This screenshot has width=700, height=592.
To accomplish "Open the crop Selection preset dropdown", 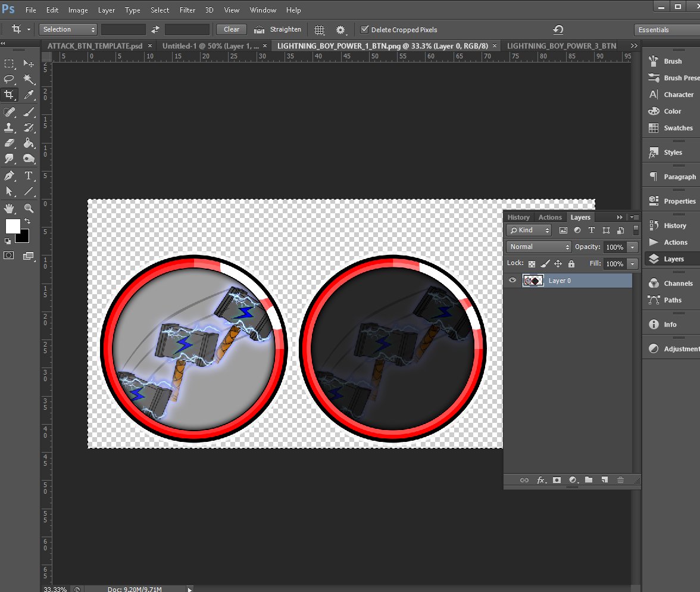I will click(x=68, y=30).
